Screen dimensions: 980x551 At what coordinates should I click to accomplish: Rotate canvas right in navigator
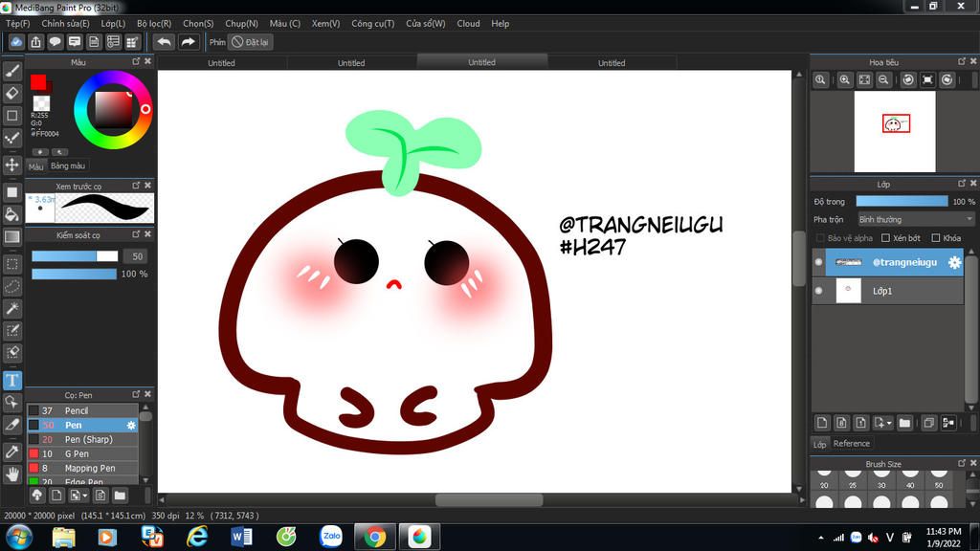[947, 80]
